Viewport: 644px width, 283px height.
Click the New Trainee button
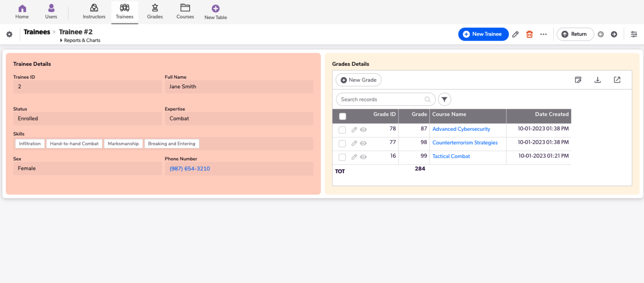483,34
